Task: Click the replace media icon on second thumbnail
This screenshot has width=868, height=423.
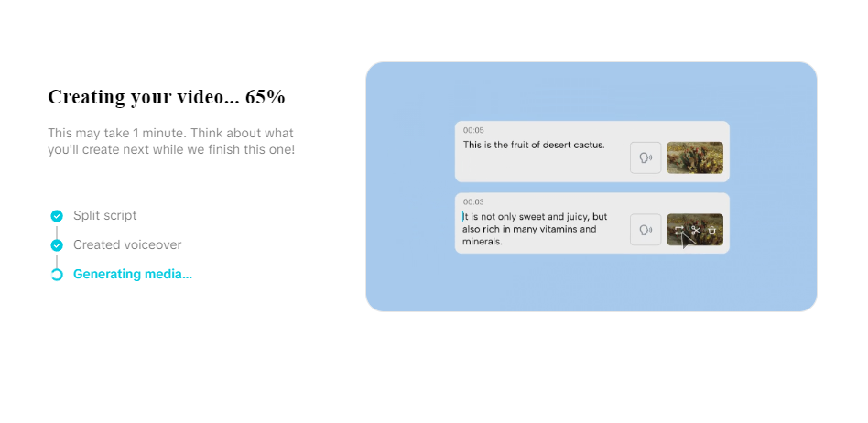Action: (679, 230)
